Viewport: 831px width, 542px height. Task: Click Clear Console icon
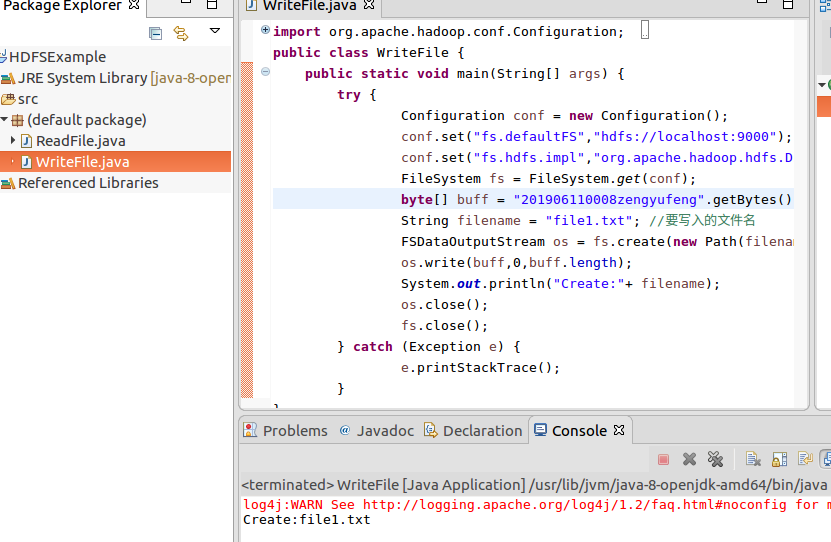753,459
